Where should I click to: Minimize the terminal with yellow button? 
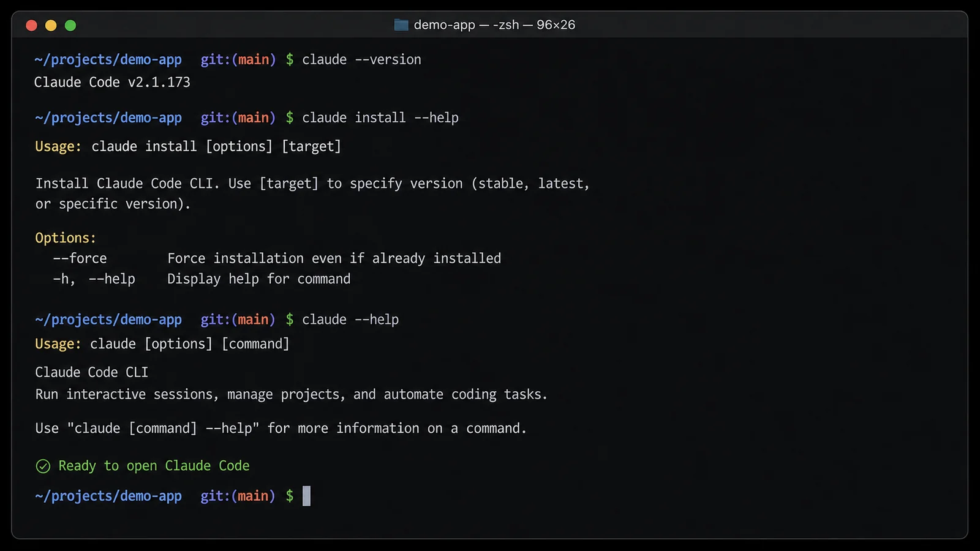pyautogui.click(x=51, y=25)
